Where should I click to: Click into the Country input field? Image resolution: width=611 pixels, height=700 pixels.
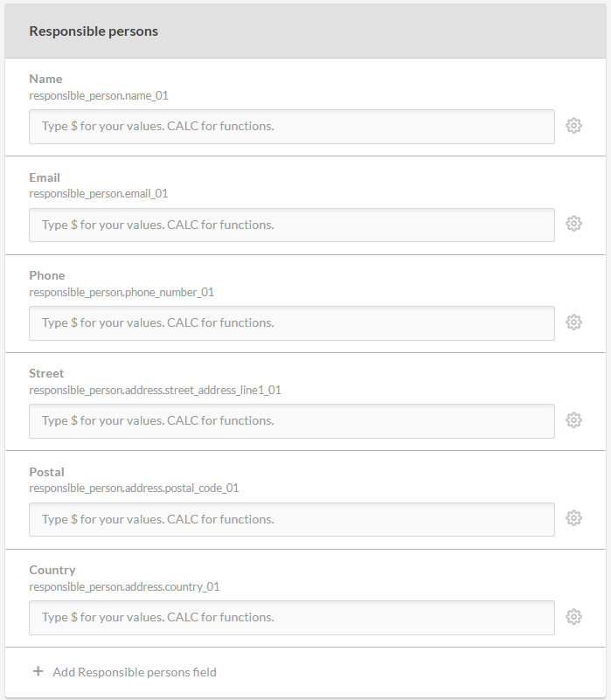[x=291, y=618]
